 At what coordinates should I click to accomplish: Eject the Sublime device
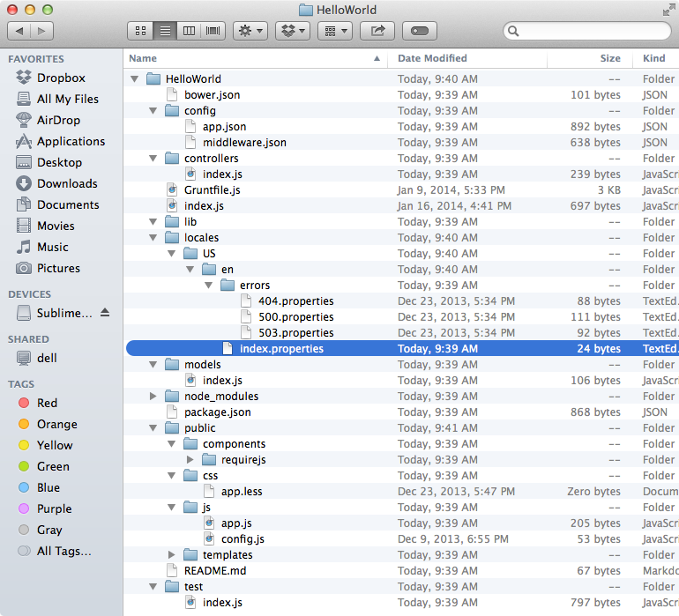click(106, 313)
